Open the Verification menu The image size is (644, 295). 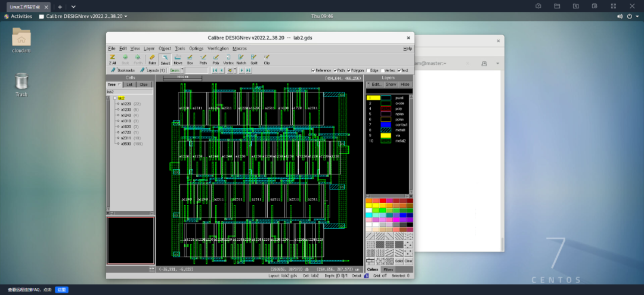pyautogui.click(x=218, y=48)
